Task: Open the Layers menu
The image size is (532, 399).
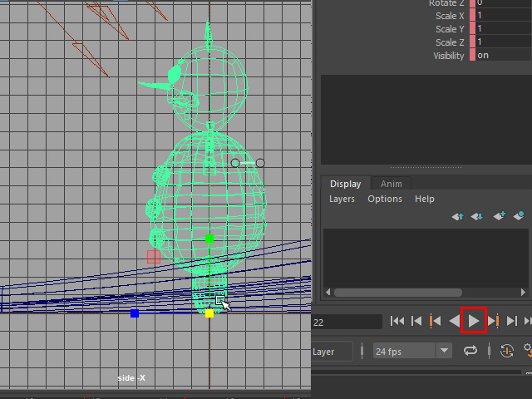Action: tap(342, 199)
